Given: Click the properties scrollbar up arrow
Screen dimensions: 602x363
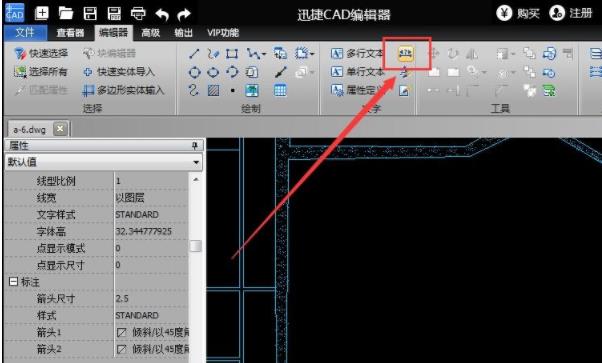Looking at the screenshot, I should (x=196, y=180).
